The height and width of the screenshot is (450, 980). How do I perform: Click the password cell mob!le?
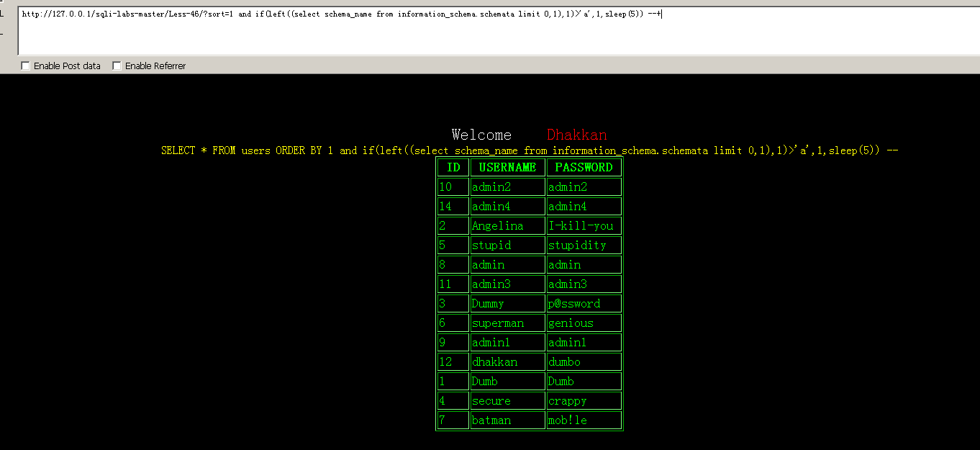click(584, 420)
